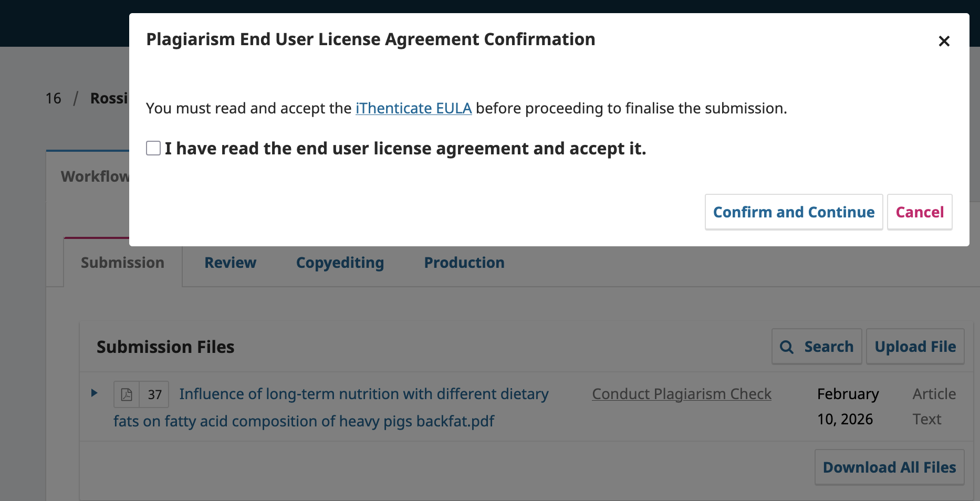Click Confirm and Continue

pos(793,212)
